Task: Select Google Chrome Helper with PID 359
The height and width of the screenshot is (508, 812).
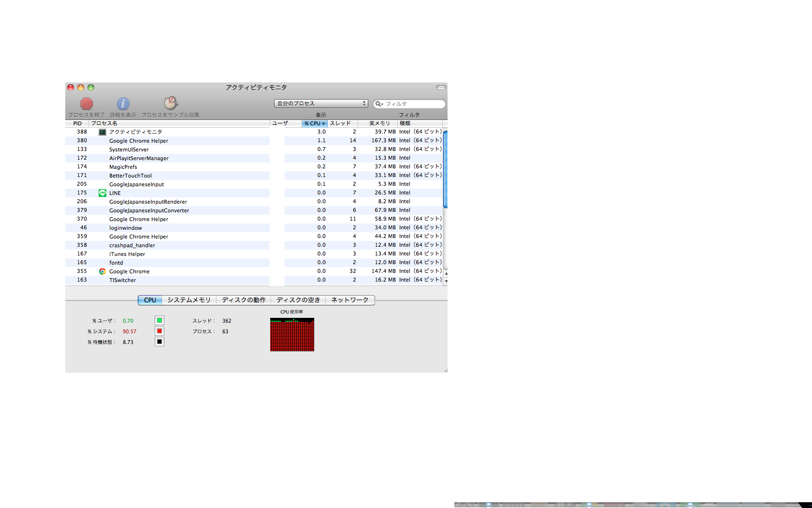Action: [x=254, y=237]
